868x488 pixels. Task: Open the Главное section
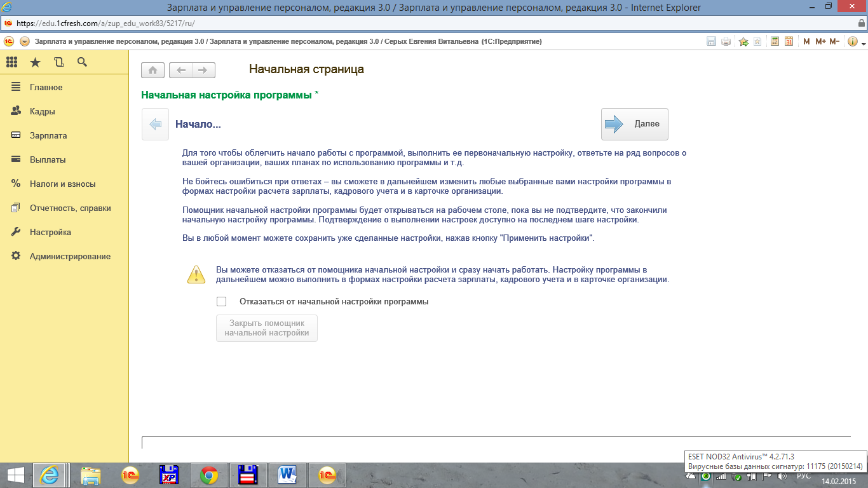pyautogui.click(x=46, y=87)
